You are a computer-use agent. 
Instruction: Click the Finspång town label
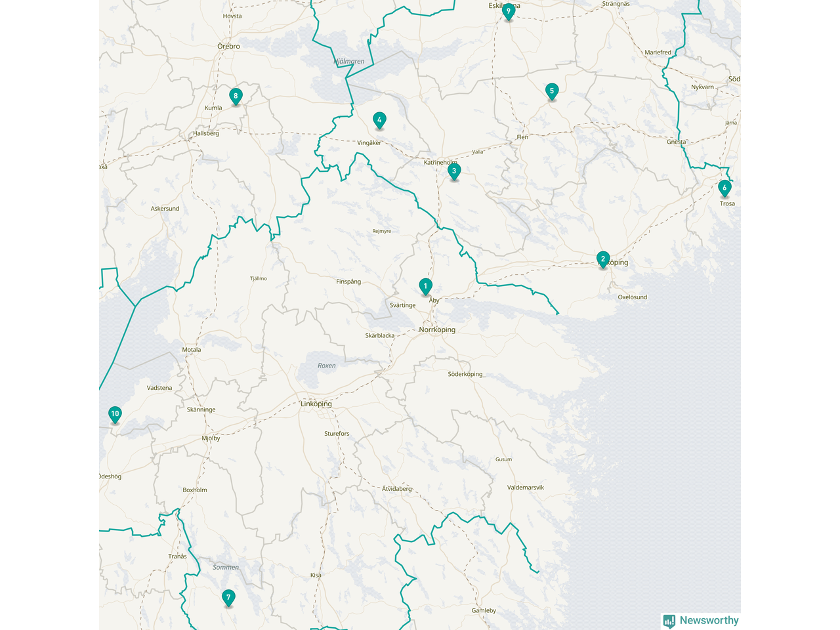(348, 282)
